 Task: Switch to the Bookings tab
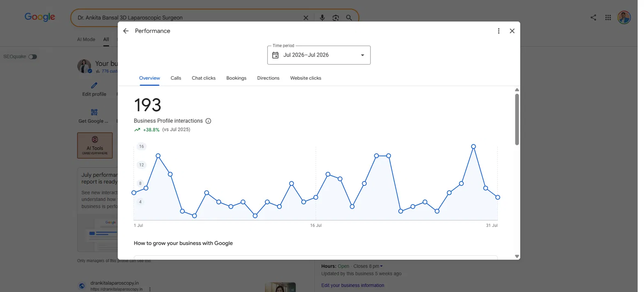236,78
